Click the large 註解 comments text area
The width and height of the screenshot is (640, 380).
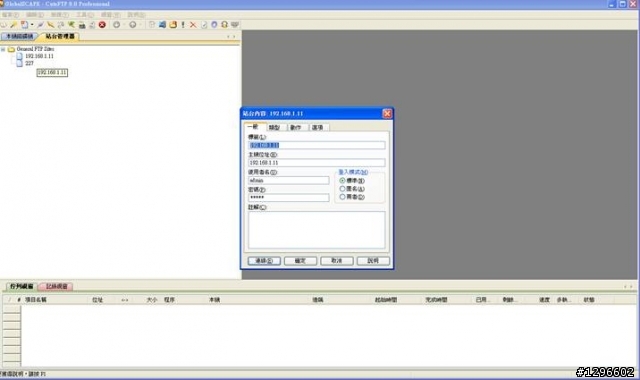tap(316, 230)
